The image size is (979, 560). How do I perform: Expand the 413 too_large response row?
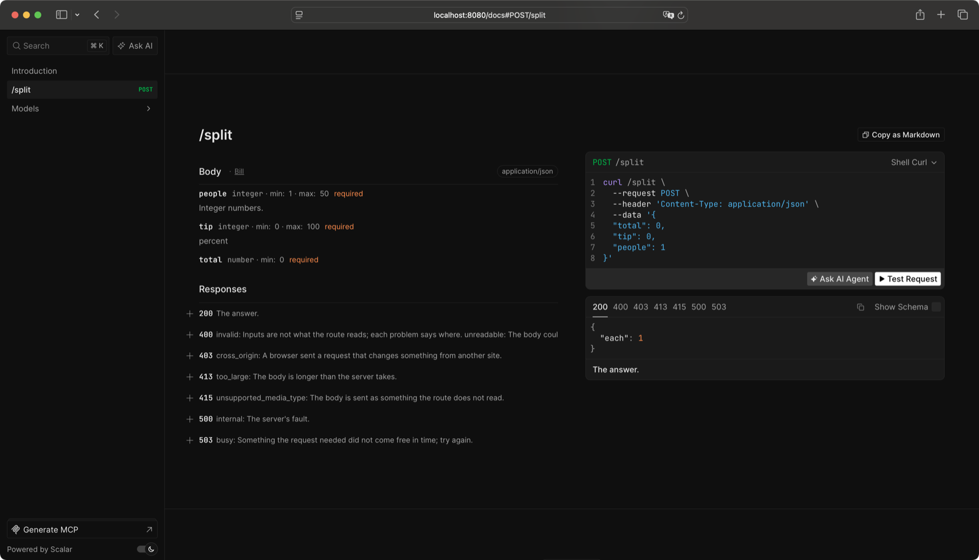pos(372,377)
